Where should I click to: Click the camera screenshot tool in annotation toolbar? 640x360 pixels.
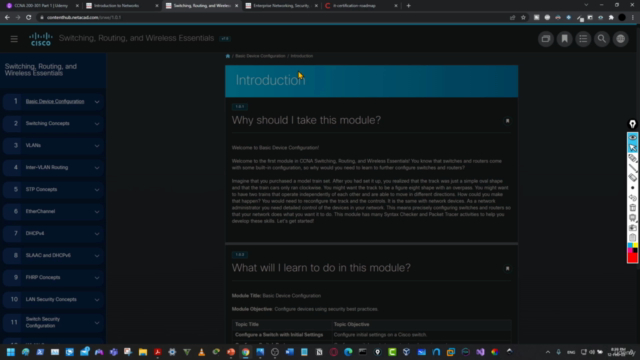click(x=632, y=228)
